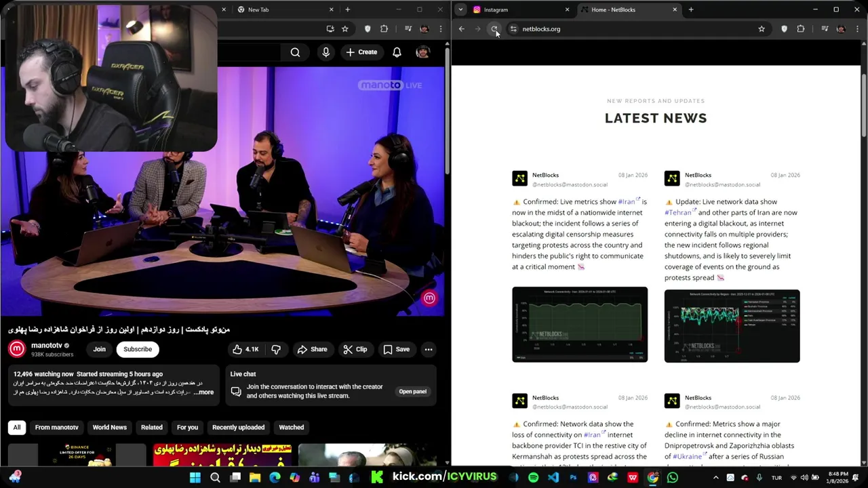The width and height of the screenshot is (868, 488).
Task: Open Spotify from taskbar
Action: point(533,478)
